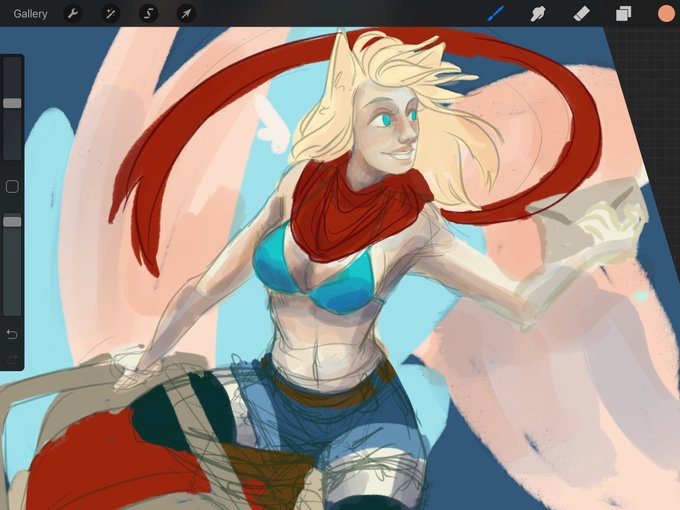Select the Eraser tool
This screenshot has width=680, height=510.
pos(581,14)
